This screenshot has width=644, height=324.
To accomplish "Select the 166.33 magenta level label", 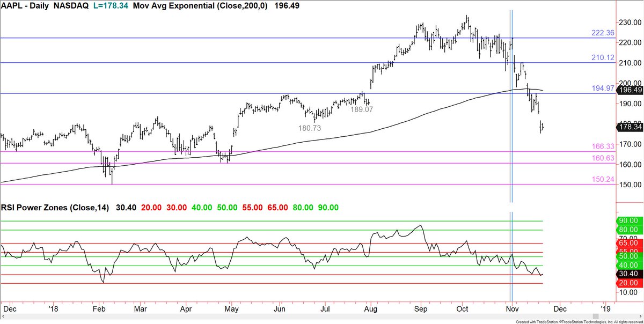I will [603, 146].
